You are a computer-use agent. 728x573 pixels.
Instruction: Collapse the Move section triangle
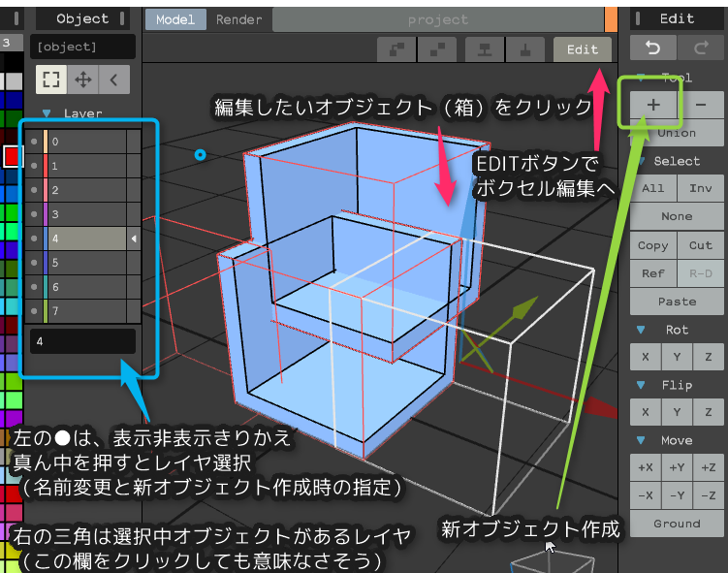coord(641,440)
